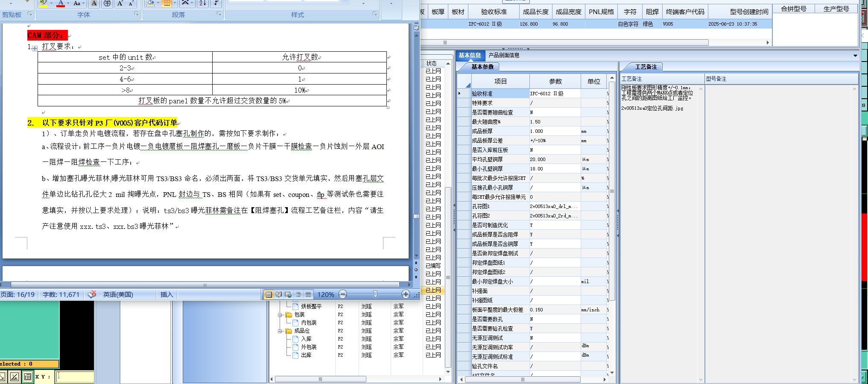868x384 pixels.
Task: Click the zoom slider handle
Action: [x=375, y=294]
